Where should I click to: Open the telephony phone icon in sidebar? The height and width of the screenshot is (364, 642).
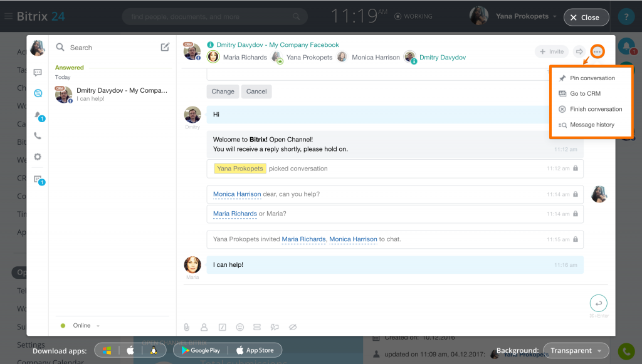[38, 136]
